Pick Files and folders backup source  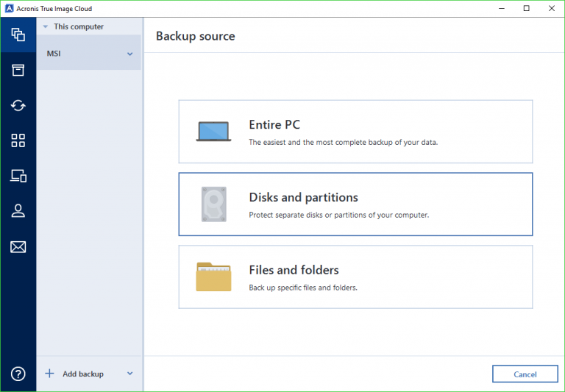[x=355, y=277]
